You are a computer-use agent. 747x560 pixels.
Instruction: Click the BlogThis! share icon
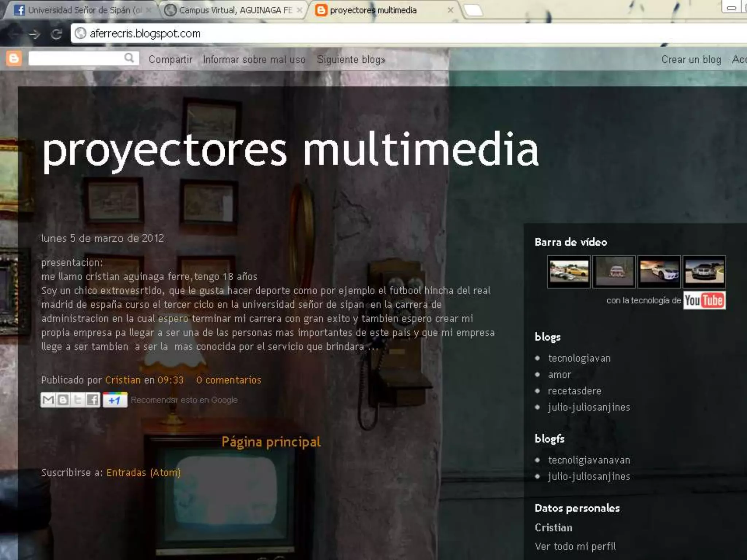(x=63, y=400)
